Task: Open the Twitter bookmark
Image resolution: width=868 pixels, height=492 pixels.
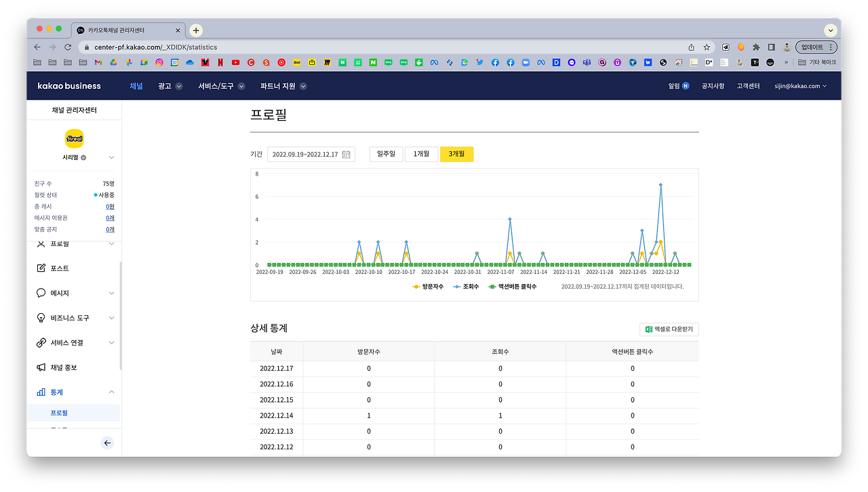Action: [x=479, y=62]
